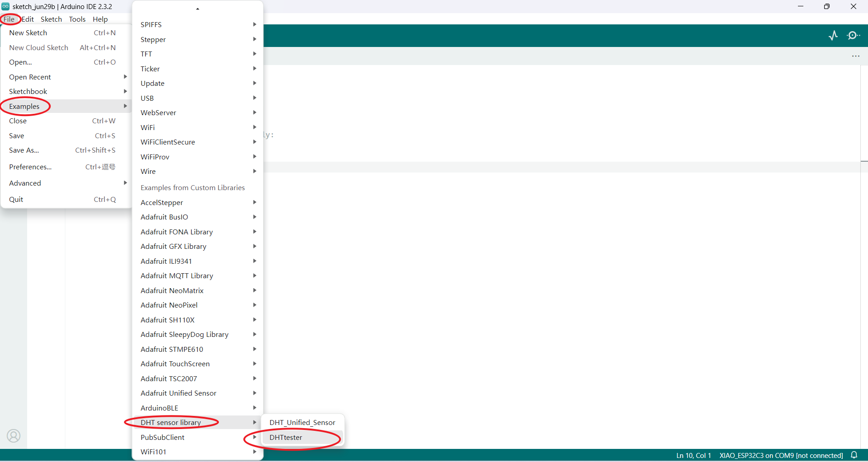
Task: Open Preferences... dialog
Action: coord(66,167)
